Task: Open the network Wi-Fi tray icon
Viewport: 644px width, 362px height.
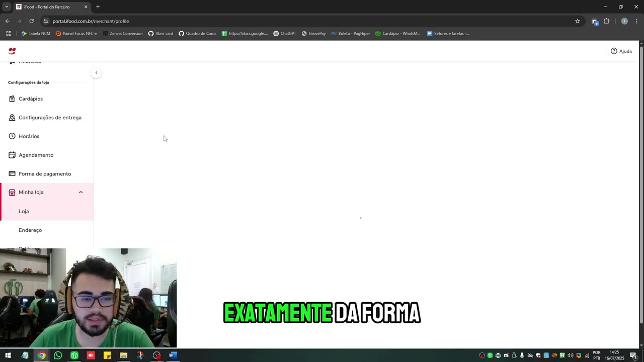Action: [x=587, y=355]
